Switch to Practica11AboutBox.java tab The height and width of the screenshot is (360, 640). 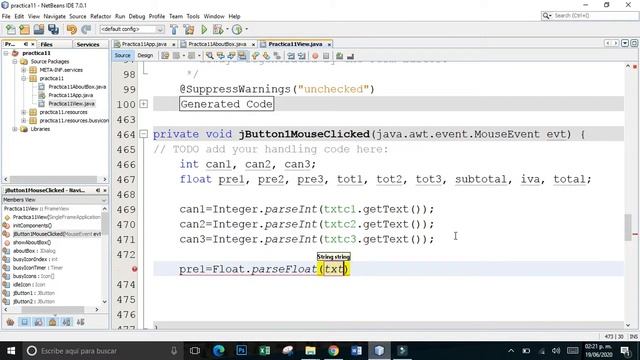click(x=217, y=44)
